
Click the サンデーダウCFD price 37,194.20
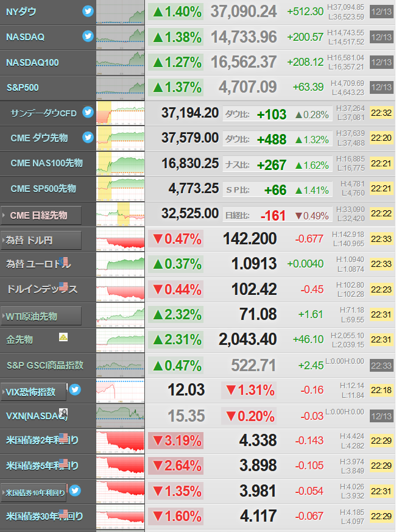(x=190, y=113)
